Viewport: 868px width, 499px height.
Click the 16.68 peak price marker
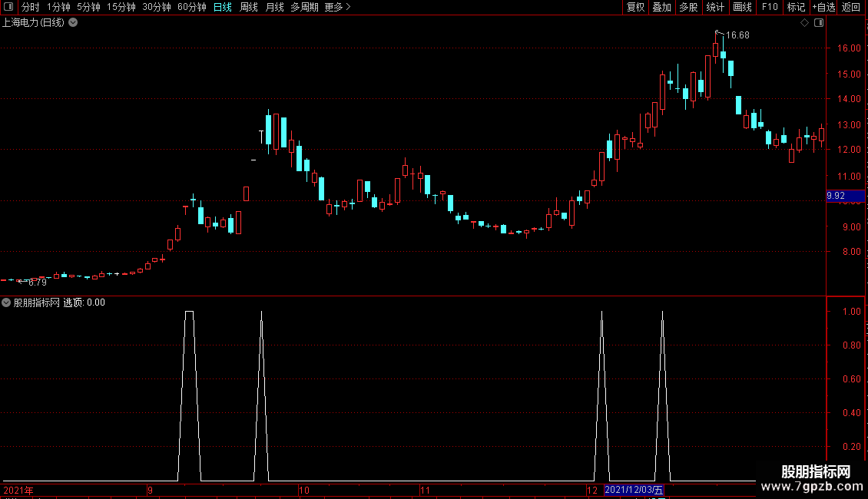pos(737,35)
